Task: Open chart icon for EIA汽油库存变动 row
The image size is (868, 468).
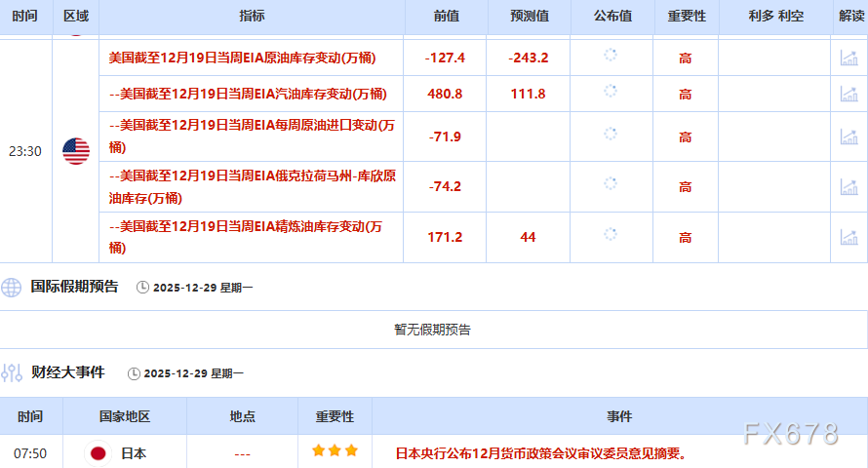Action: pos(848,94)
